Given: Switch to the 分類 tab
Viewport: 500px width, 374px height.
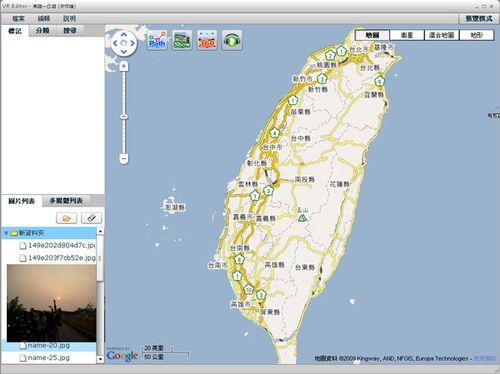Looking at the screenshot, I should tap(42, 30).
